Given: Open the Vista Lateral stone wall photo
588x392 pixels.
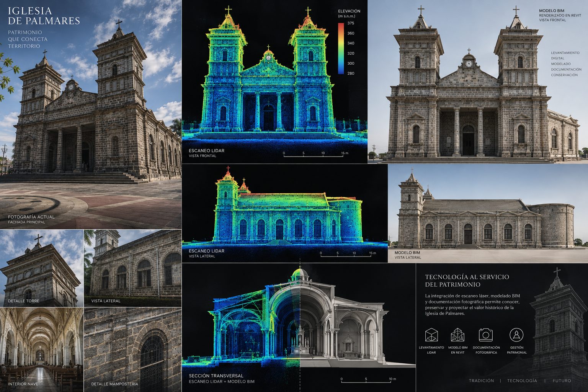Looking at the screenshot, I should point(132,268).
